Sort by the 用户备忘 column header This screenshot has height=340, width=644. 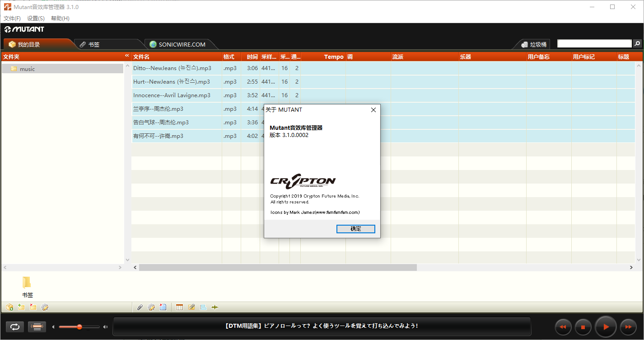pos(549,57)
